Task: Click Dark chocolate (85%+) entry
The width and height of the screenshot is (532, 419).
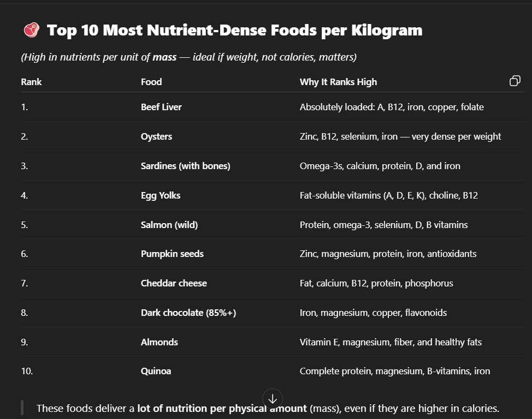Action: click(x=188, y=313)
